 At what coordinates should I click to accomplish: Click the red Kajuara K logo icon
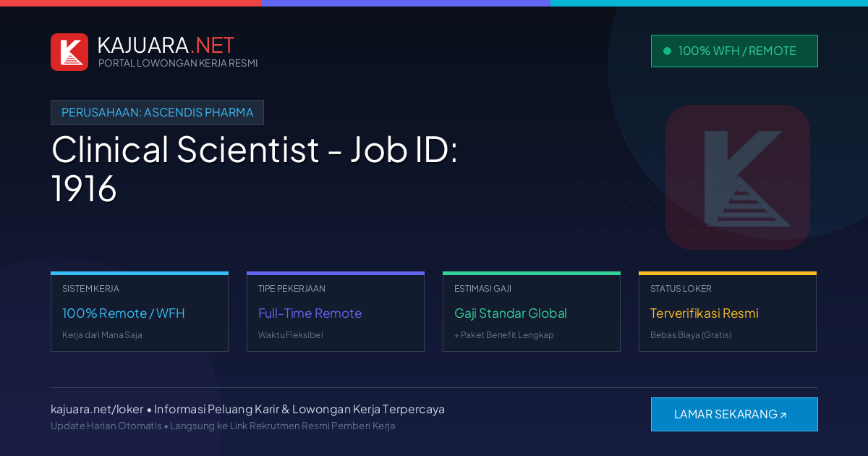coord(69,52)
